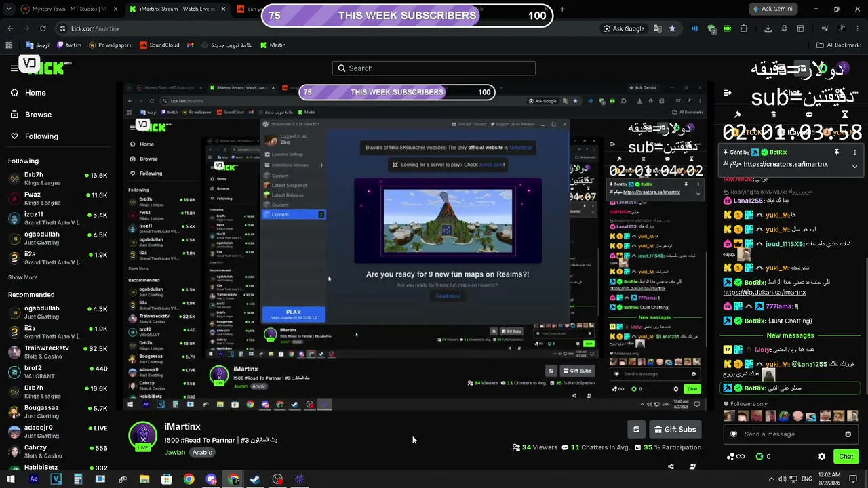Viewport: 868px width, 488px height.
Task: Switch to iMartinx Stream browser tab
Action: [178, 9]
